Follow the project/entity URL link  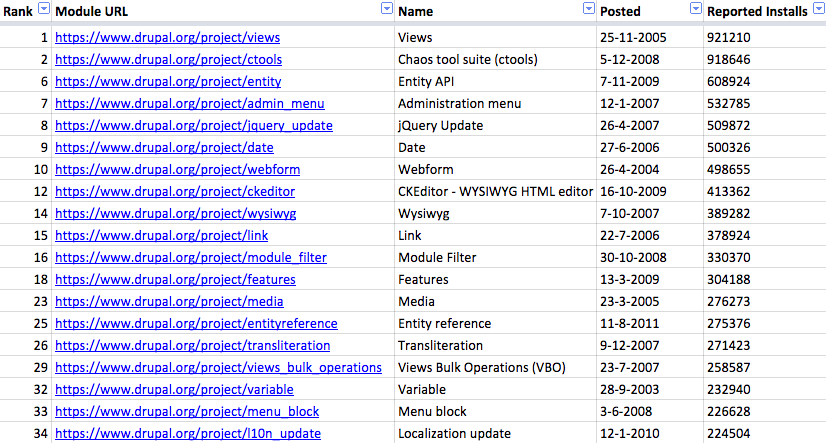(168, 82)
